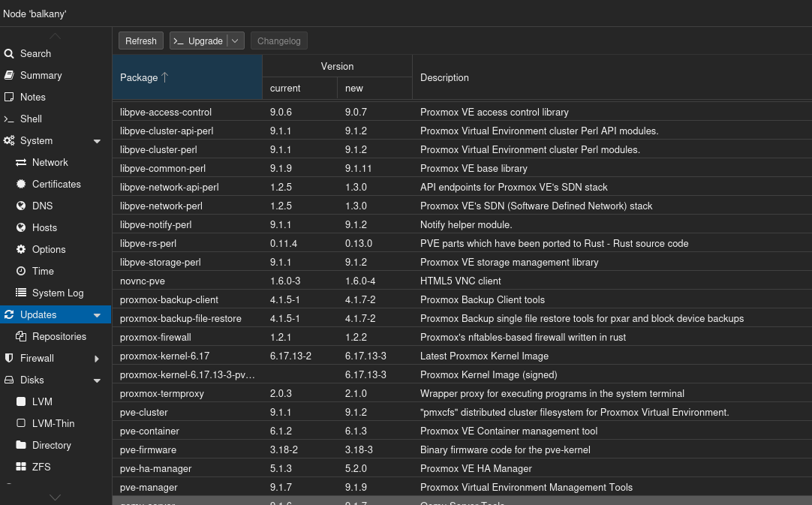This screenshot has width=812, height=505.
Task: Collapse the Disks section arrow
Action: pos(97,380)
